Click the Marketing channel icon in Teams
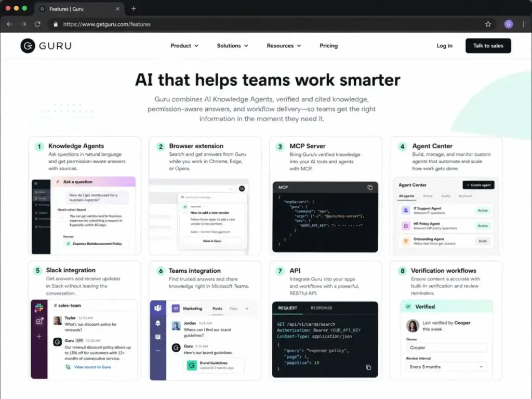The width and height of the screenshot is (532, 399). (176, 309)
